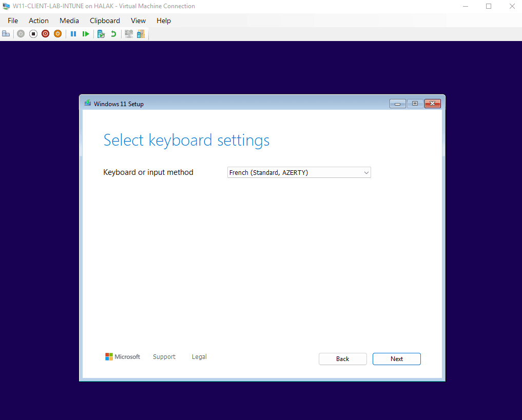Click the Share toolbar icon
Viewport: 522px width, 420px height.
[x=141, y=33]
